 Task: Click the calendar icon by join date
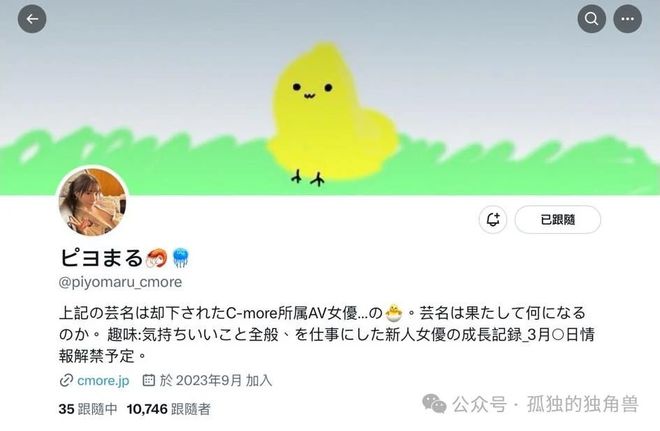click(x=148, y=380)
